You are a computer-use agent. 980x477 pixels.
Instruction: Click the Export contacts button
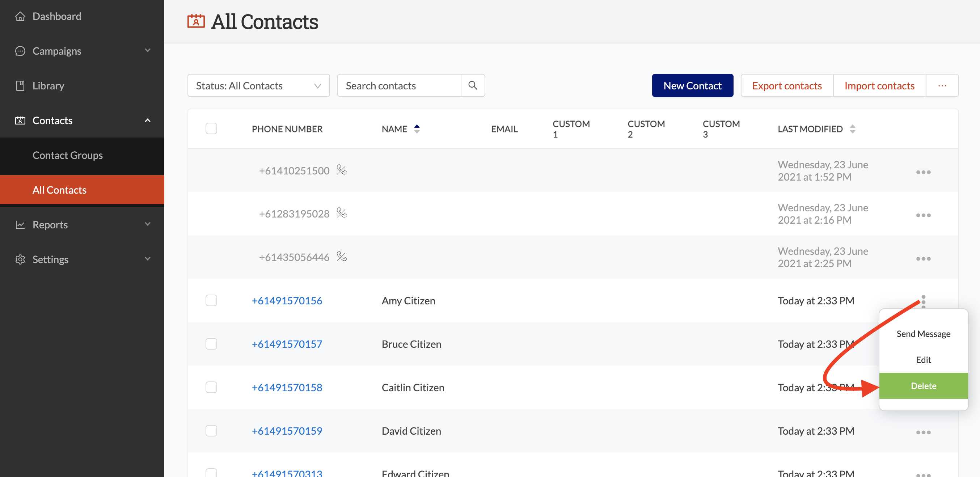787,85
